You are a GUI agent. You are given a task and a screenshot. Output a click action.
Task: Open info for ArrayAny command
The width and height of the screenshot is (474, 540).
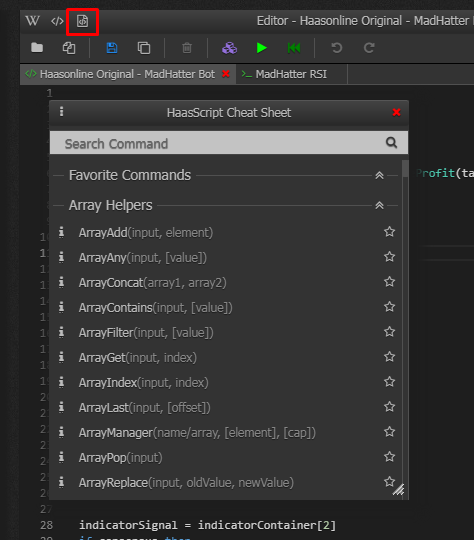click(x=61, y=257)
